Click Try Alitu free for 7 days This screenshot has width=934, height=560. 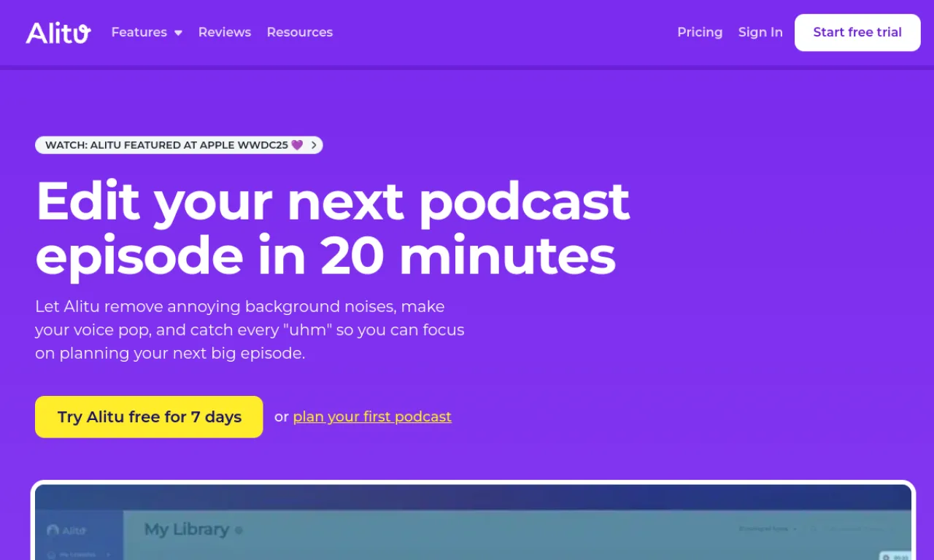[149, 417]
